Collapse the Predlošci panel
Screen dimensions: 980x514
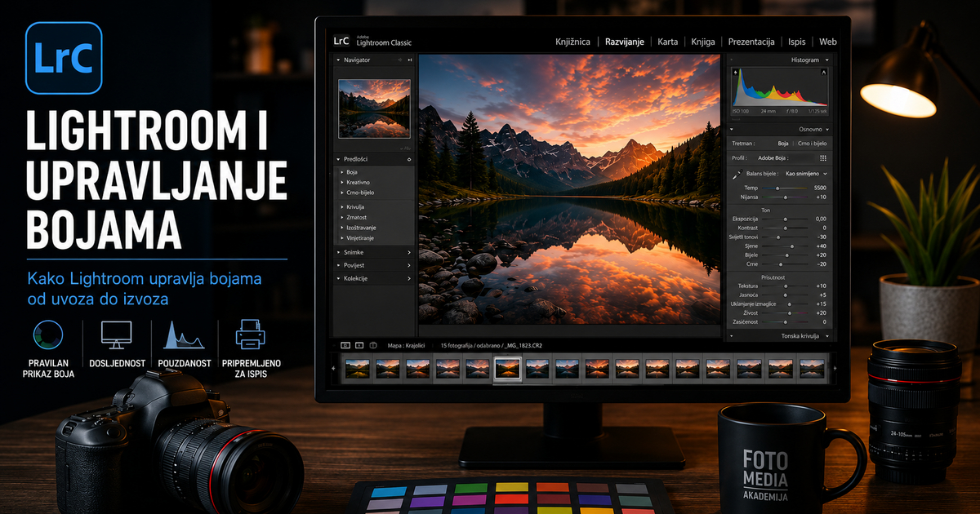click(x=339, y=159)
